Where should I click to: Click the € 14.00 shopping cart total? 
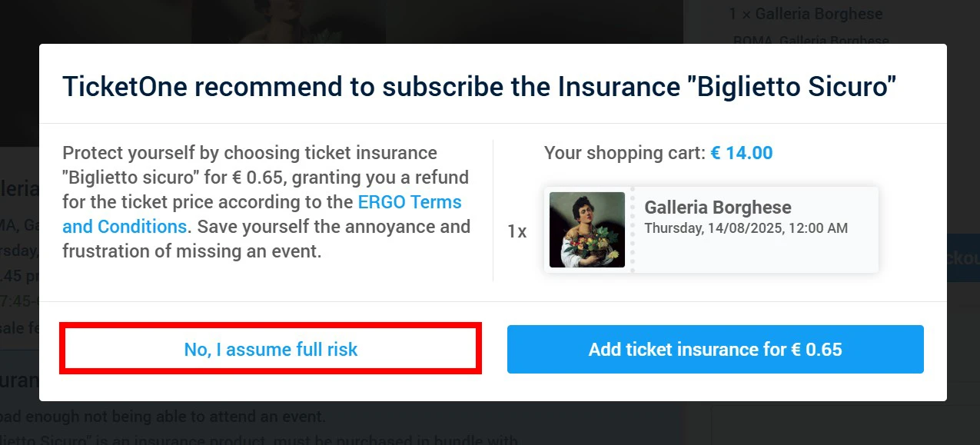coord(741,153)
